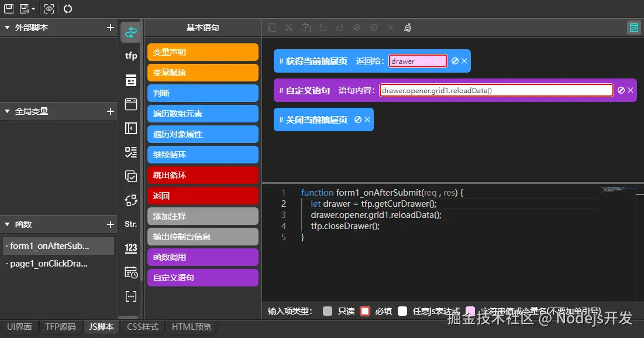Add a 遍历数组元素 statement block
This screenshot has height=338, width=644.
point(203,114)
